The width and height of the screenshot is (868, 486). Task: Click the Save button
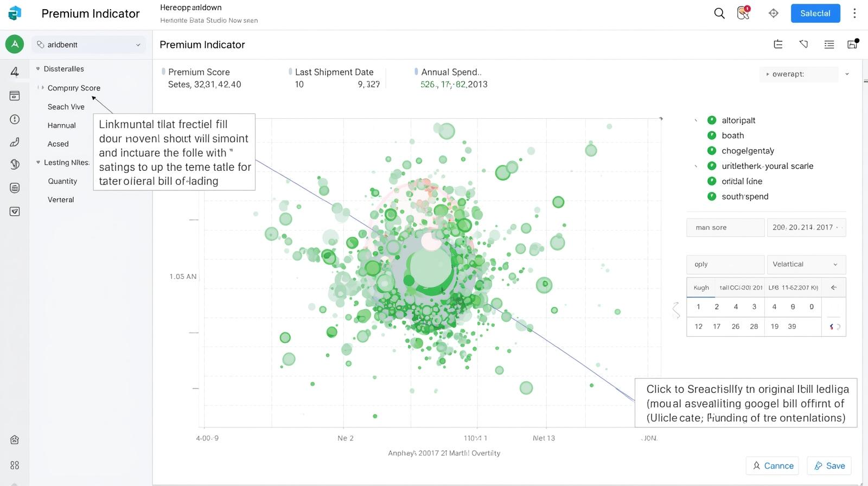pos(829,465)
